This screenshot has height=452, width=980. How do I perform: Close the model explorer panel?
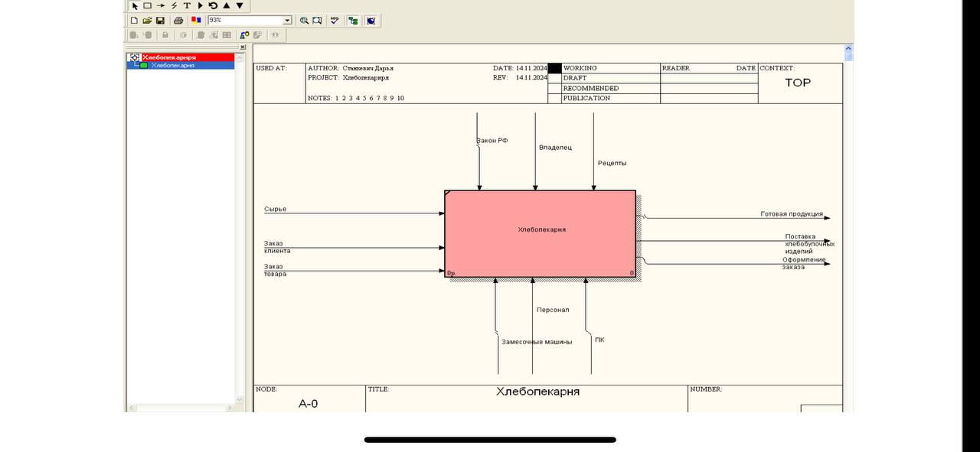coord(243,47)
